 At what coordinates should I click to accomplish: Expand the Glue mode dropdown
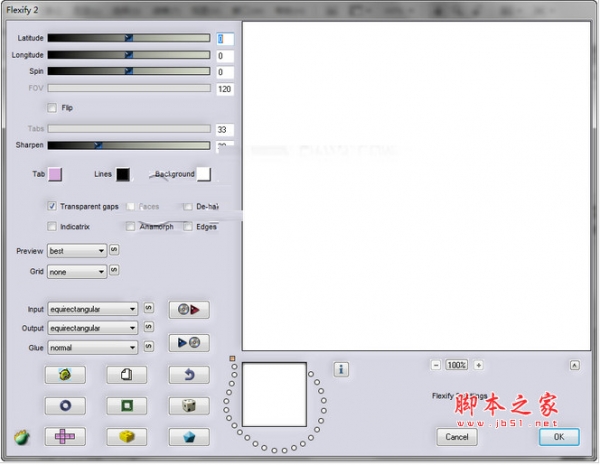point(92,348)
